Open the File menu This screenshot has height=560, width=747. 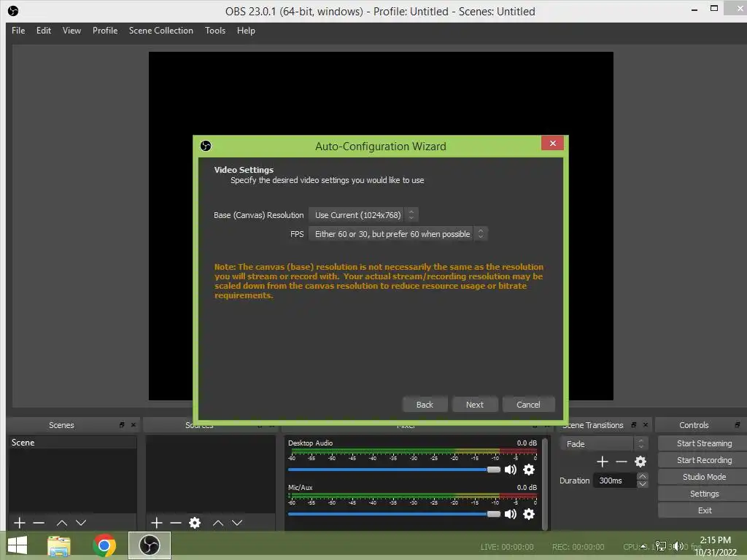[x=18, y=31]
